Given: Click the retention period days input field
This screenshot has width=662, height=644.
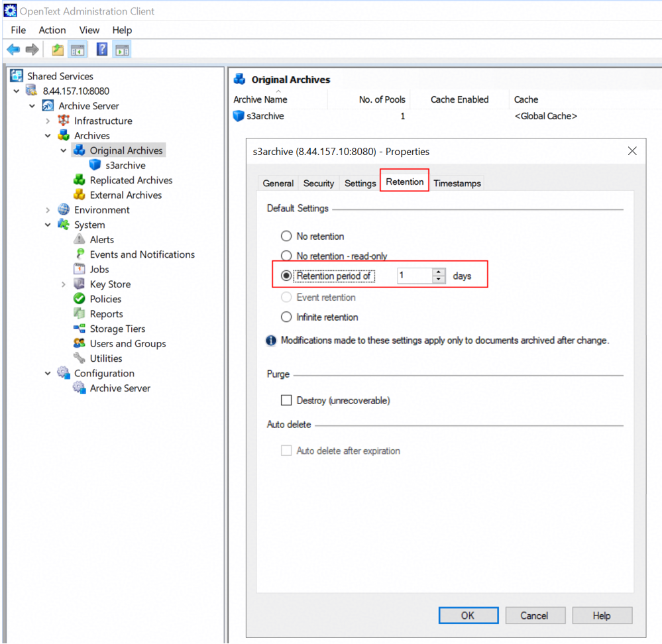Looking at the screenshot, I should click(415, 276).
